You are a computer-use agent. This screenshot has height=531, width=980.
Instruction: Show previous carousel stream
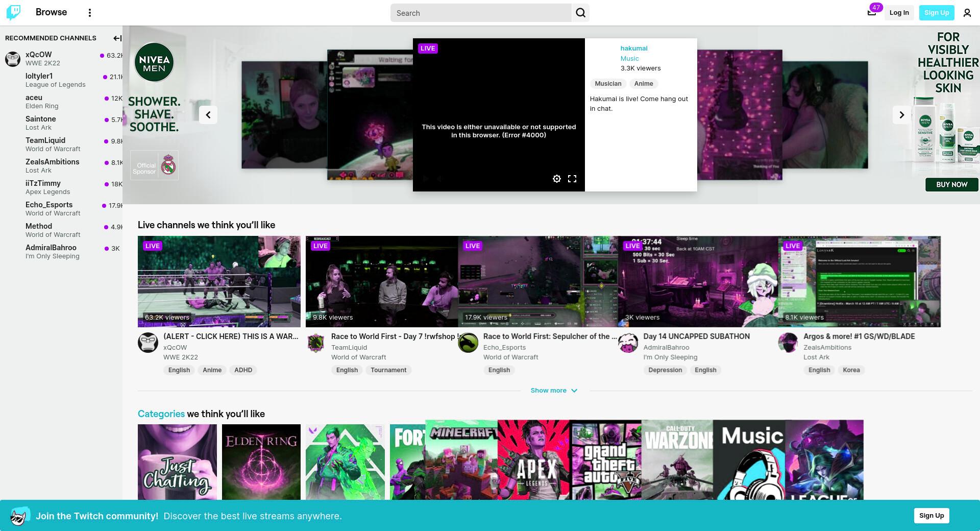208,115
